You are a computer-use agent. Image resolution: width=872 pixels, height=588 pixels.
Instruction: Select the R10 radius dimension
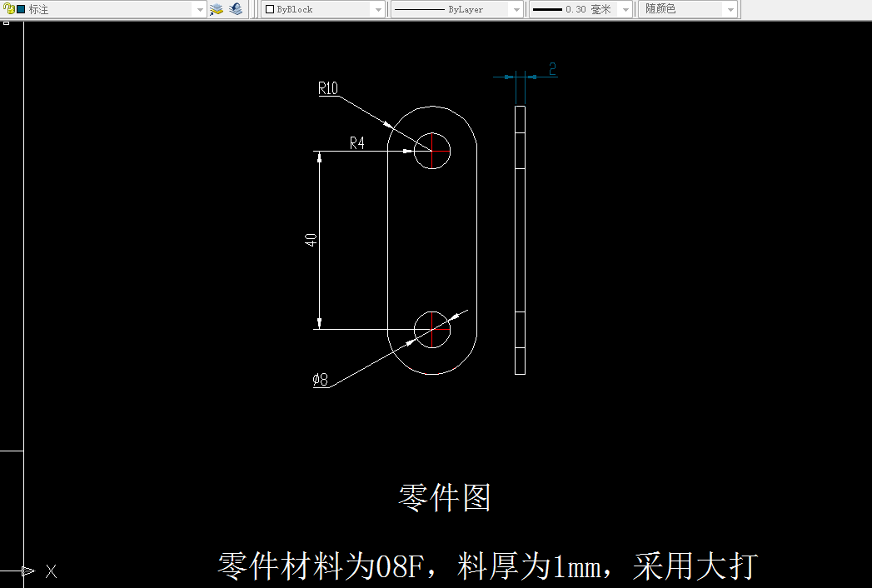point(327,89)
